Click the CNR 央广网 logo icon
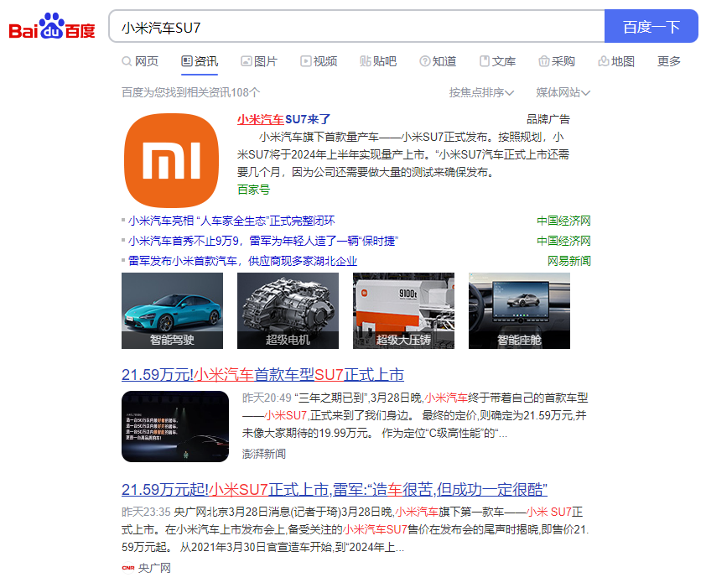The width and height of the screenshot is (706, 588). 128,568
